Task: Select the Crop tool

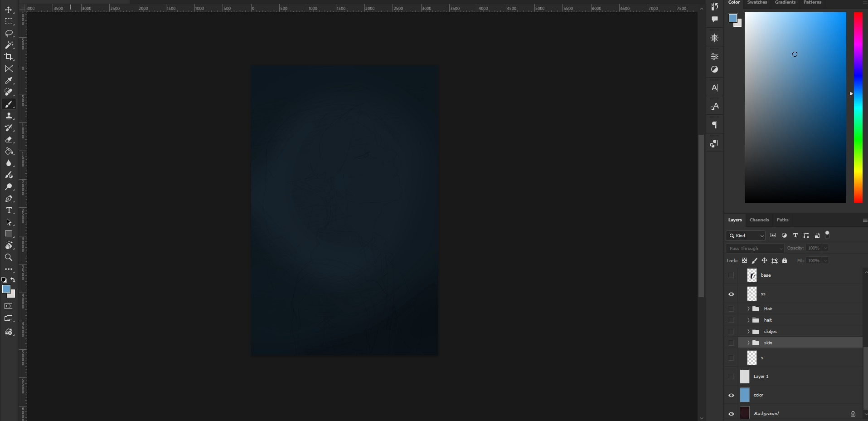Action: [9, 57]
